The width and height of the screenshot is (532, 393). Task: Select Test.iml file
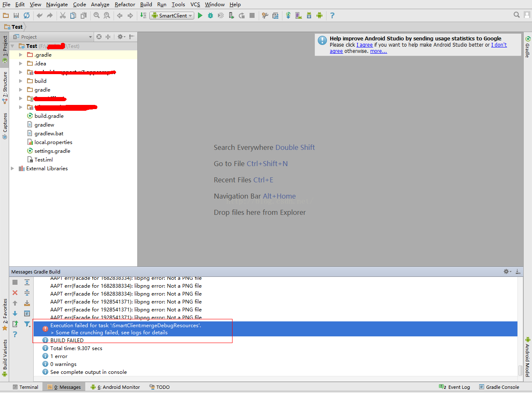click(43, 160)
